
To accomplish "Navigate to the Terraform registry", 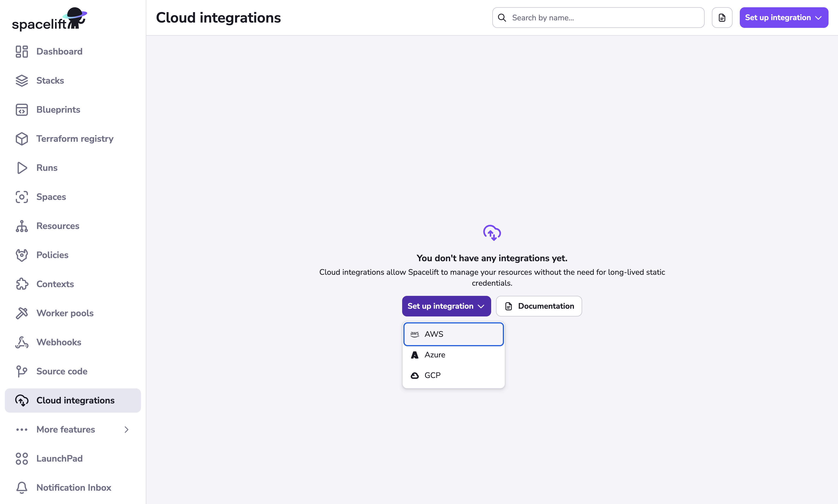I will click(75, 139).
